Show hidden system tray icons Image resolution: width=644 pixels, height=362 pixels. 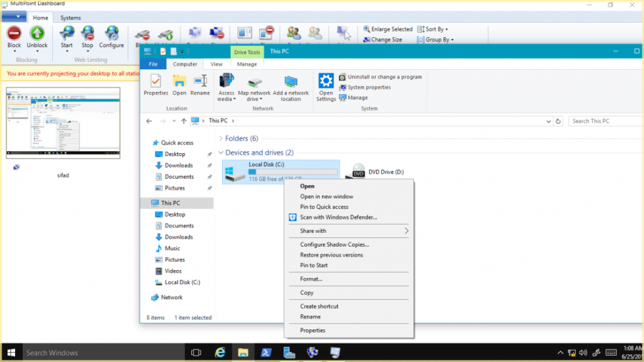point(560,353)
